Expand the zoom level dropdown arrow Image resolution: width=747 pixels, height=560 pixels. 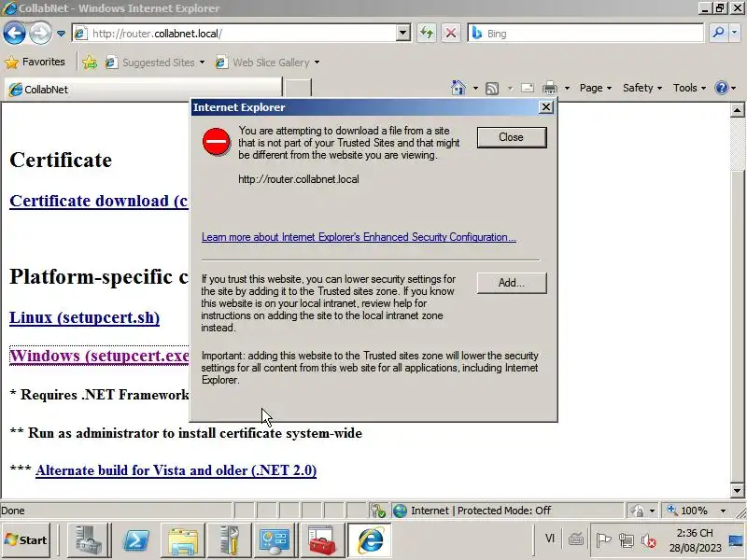723,511
